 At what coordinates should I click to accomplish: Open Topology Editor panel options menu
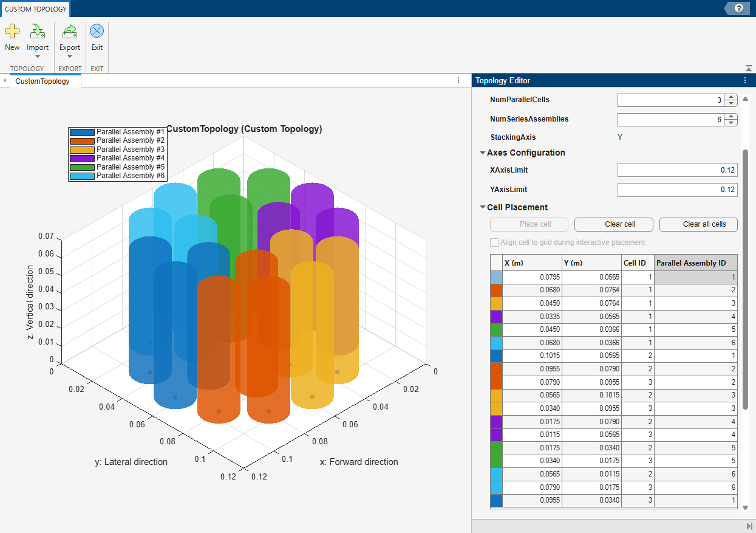745,80
